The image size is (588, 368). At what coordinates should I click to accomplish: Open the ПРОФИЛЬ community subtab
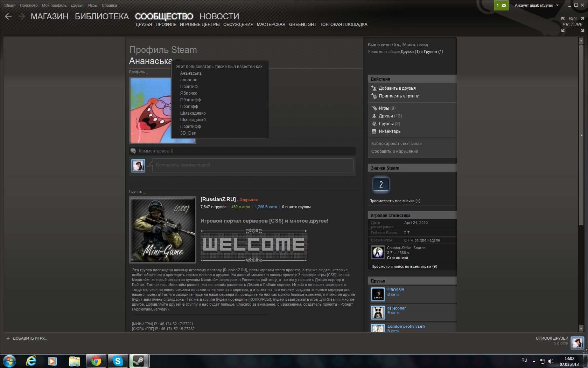(166, 25)
